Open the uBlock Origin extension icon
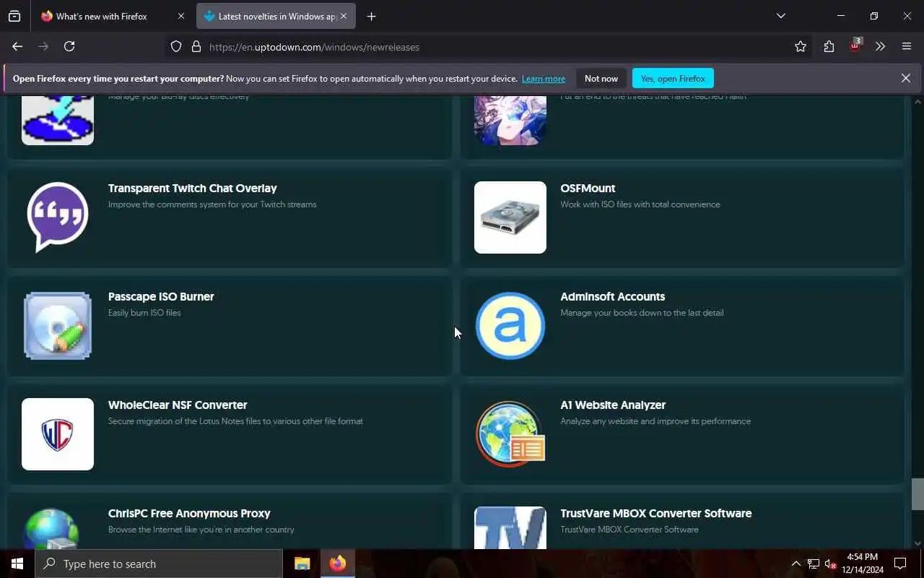Image resolution: width=924 pixels, height=578 pixels. pyautogui.click(x=855, y=46)
